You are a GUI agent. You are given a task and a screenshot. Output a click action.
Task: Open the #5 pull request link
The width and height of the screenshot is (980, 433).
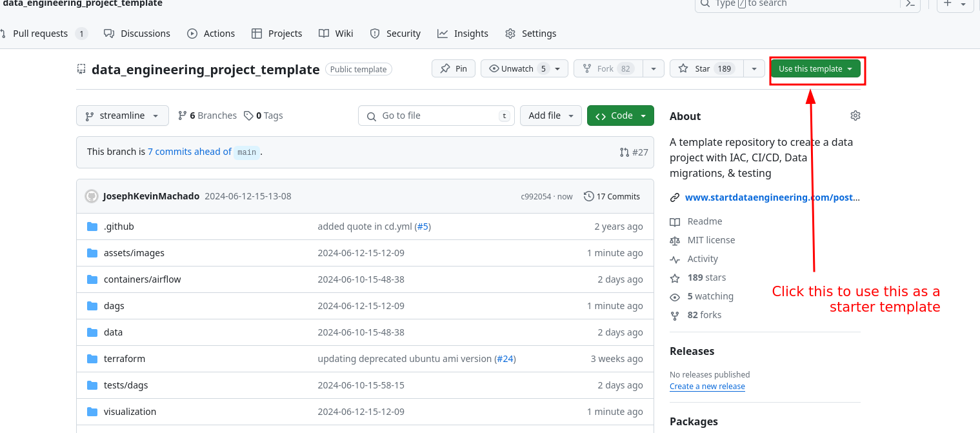click(423, 227)
